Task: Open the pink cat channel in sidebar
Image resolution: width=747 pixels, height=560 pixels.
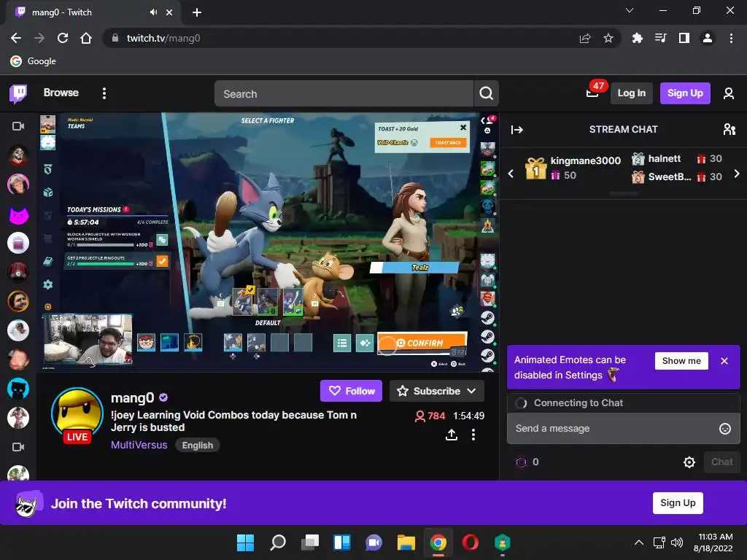Action: pos(18,214)
